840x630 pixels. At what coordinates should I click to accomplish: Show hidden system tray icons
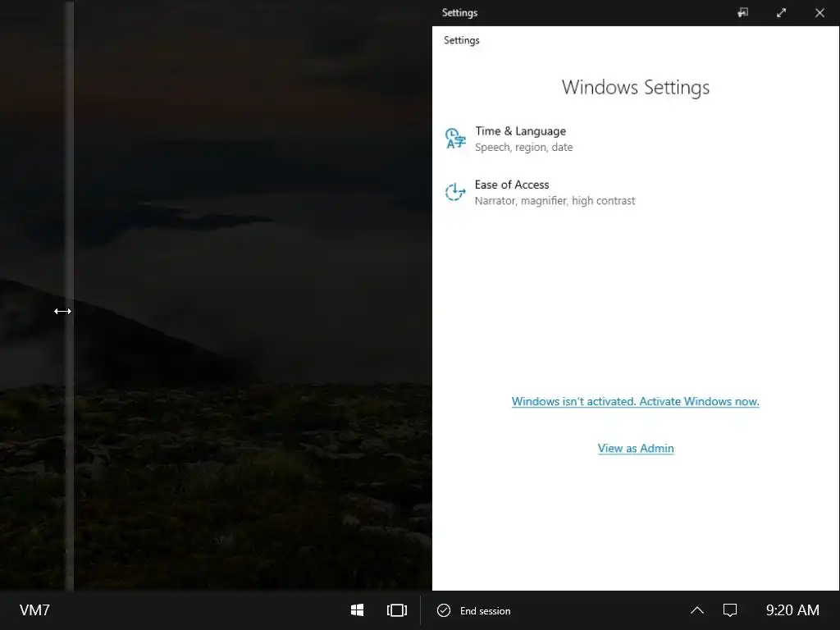pos(697,610)
